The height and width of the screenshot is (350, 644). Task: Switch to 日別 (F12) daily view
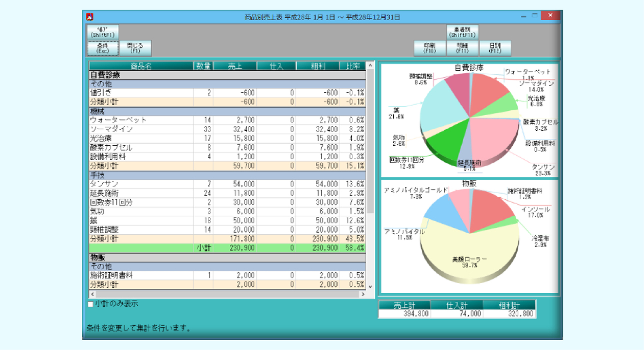pos(495,48)
